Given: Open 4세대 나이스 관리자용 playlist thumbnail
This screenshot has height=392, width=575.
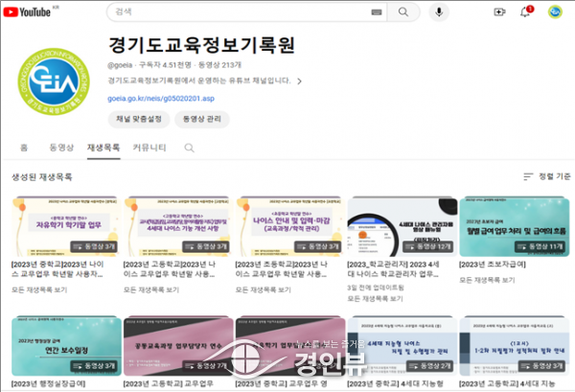Looking at the screenshot, I should 402,226.
